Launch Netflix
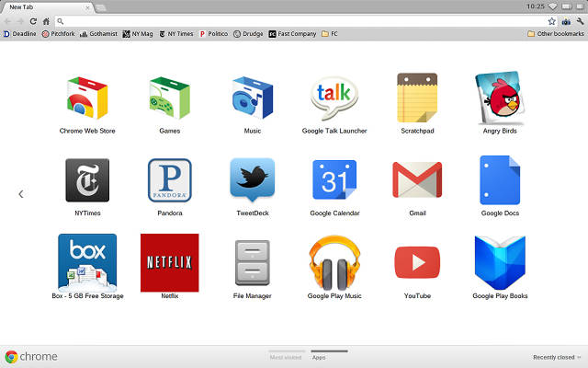The height and width of the screenshot is (368, 588). pos(170,263)
